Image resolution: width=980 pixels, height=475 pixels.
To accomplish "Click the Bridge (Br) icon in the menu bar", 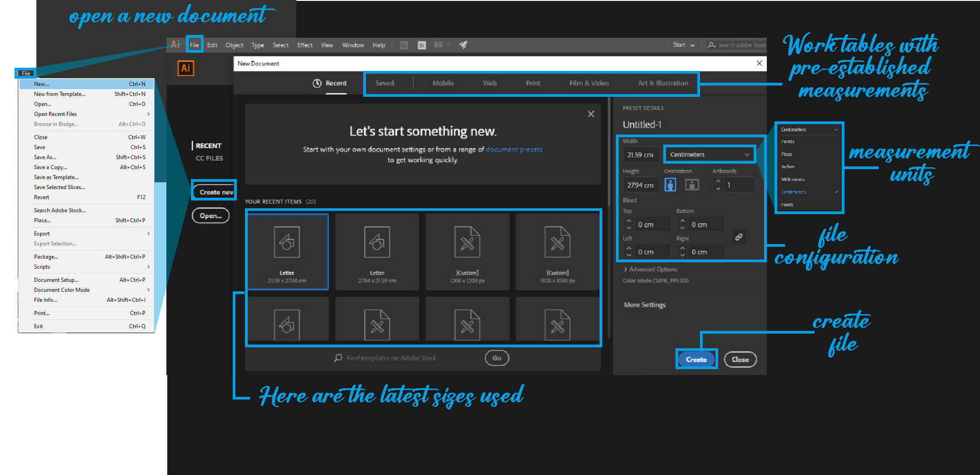I will [404, 45].
